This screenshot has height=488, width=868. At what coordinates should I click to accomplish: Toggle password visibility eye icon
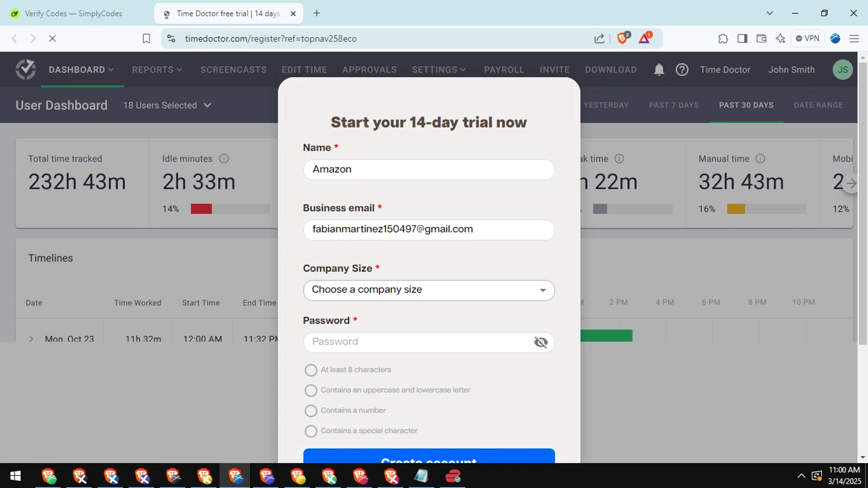click(540, 342)
